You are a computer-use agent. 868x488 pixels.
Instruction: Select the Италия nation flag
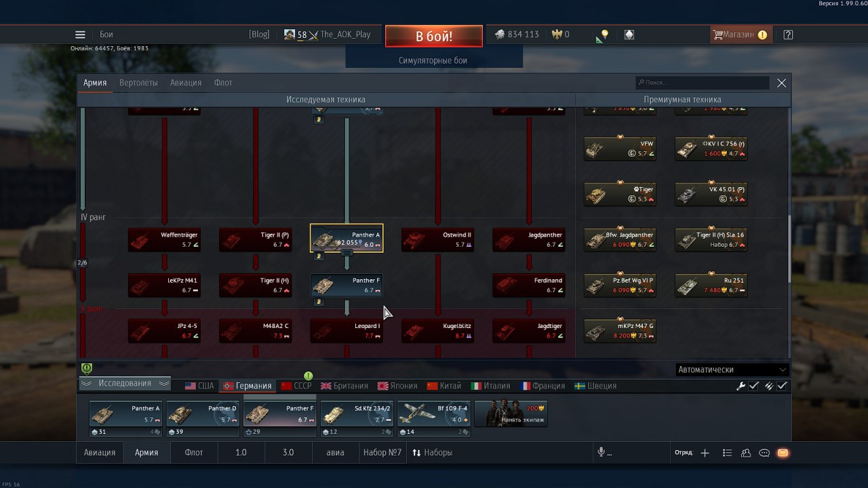point(491,386)
